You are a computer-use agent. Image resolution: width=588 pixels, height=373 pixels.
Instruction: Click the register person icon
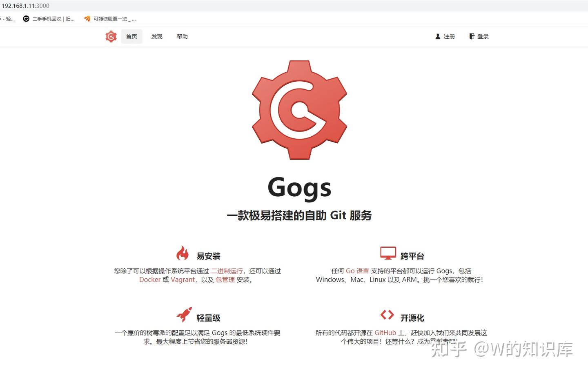pos(438,36)
